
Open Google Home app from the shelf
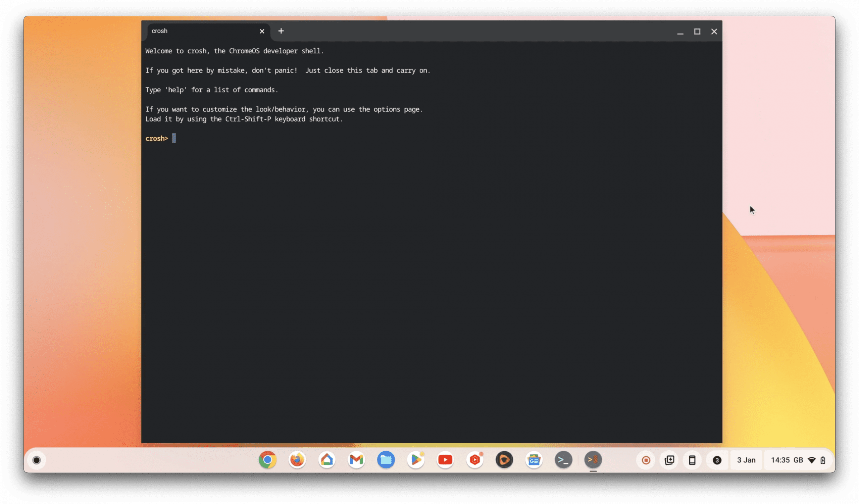tap(327, 460)
